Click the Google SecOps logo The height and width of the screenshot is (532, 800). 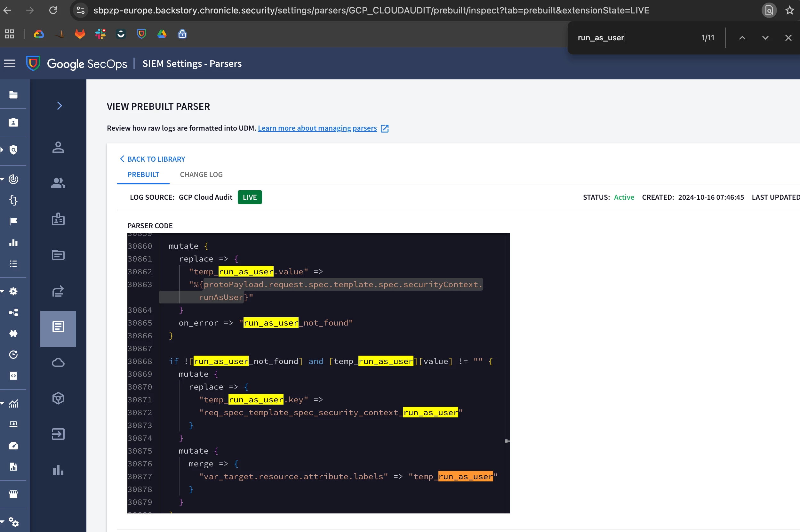click(77, 63)
